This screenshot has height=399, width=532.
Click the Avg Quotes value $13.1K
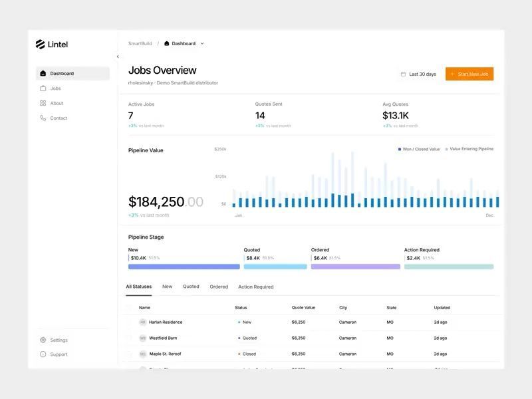[396, 116]
